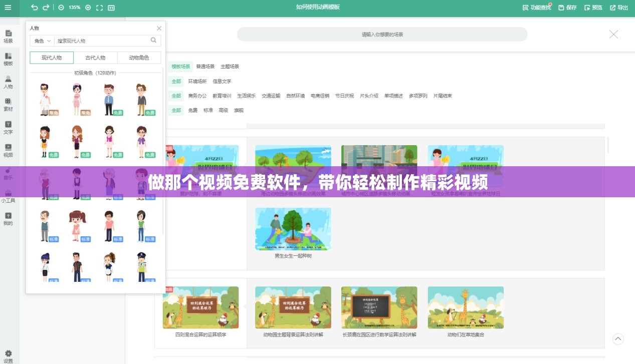Click the 预览 (Preview) icon

click(x=593, y=8)
